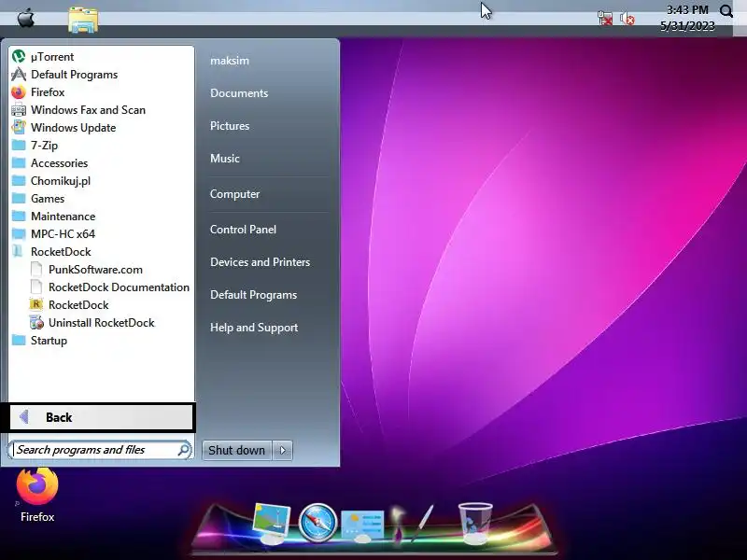Open Pictures from the start menu
This screenshot has height=560, width=747.
pyautogui.click(x=230, y=126)
